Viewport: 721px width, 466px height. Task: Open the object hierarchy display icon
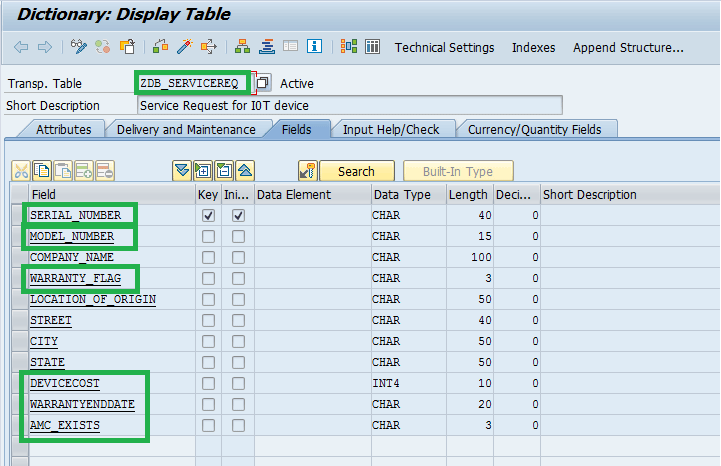(x=242, y=47)
